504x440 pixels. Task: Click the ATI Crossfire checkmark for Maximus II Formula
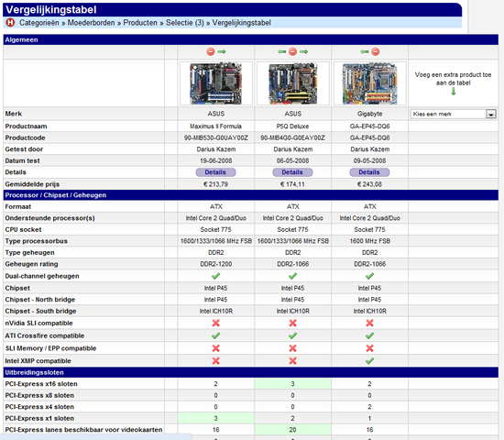(216, 335)
